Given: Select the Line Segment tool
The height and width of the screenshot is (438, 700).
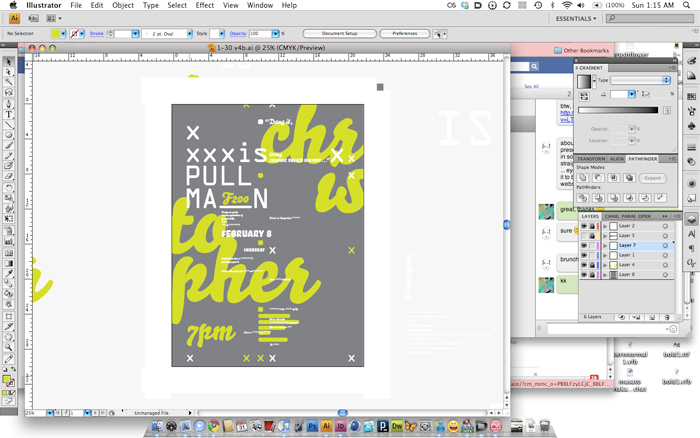Looking at the screenshot, I should point(8,125).
